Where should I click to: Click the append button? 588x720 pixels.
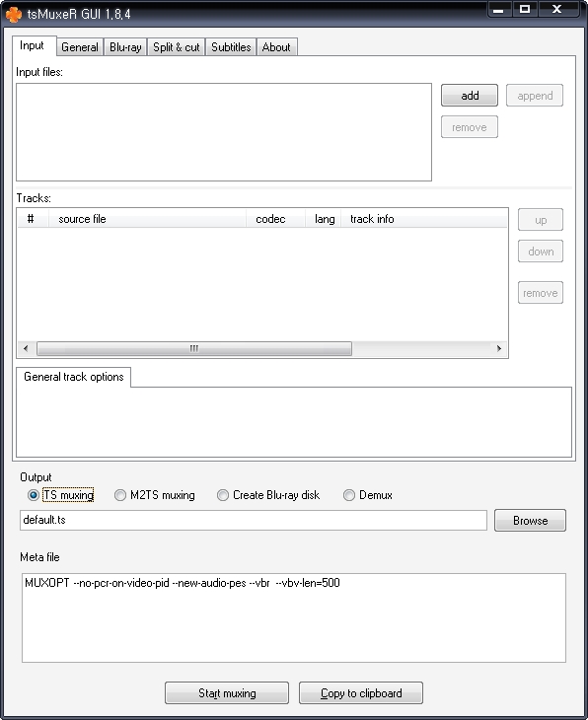point(535,96)
